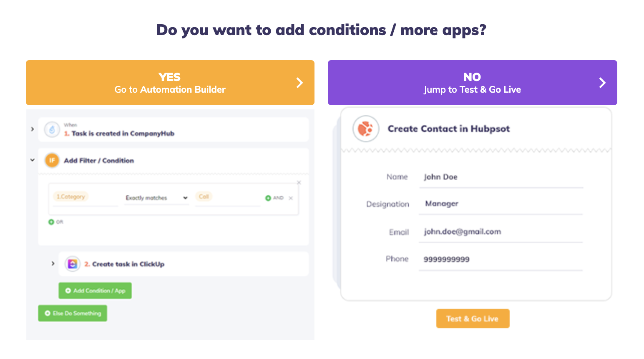Click the plus icon inside Add Condition / App
This screenshot has height=359, width=644.
coord(68,291)
